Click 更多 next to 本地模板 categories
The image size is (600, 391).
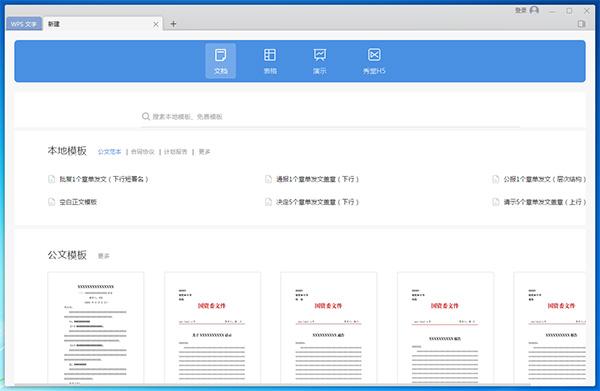[204, 152]
